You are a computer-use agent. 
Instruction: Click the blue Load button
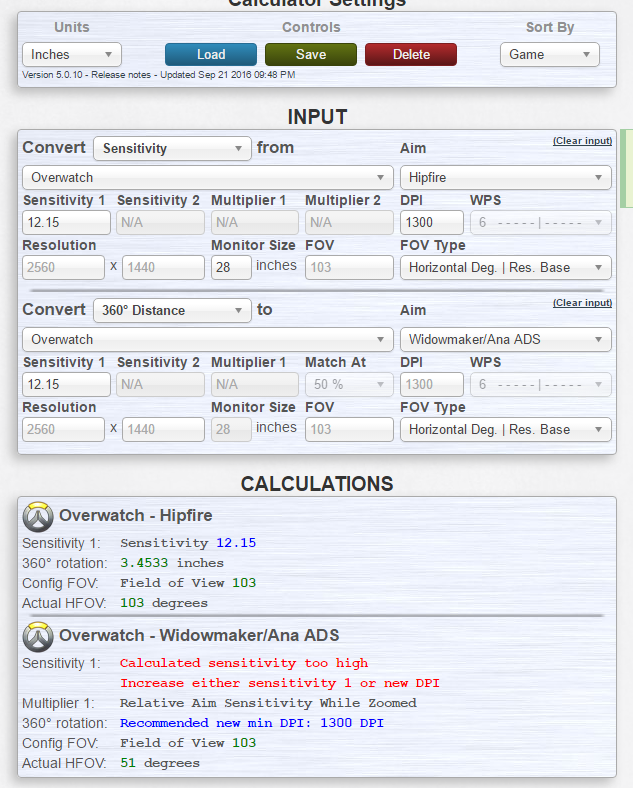211,54
